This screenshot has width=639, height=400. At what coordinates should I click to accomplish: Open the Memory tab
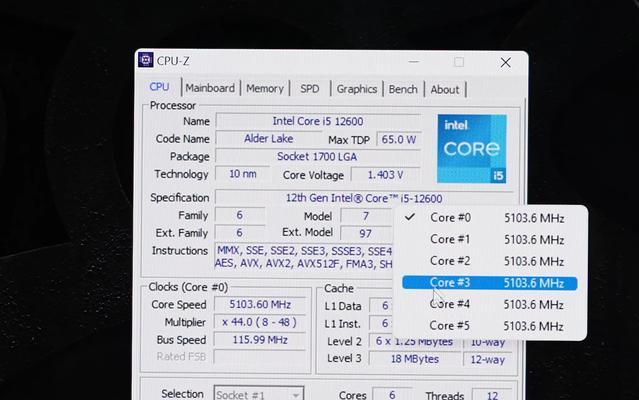(x=265, y=88)
